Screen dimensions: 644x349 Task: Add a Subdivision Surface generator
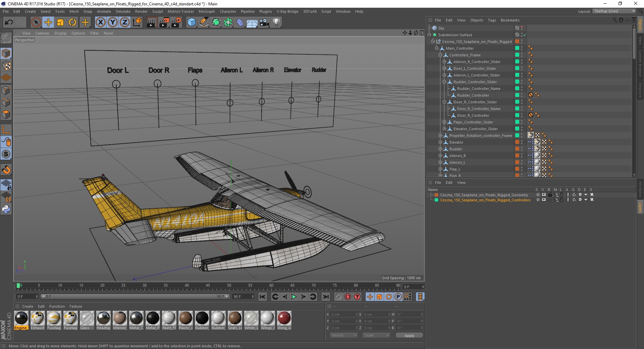tap(216, 22)
